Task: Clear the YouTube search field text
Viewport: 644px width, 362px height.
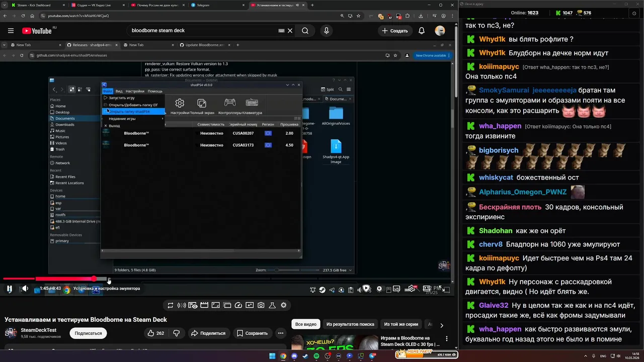Action: 290,31
